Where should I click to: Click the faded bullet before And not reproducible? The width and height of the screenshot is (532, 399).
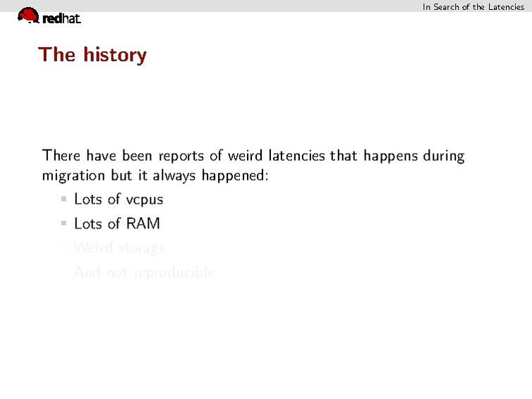pos(64,273)
